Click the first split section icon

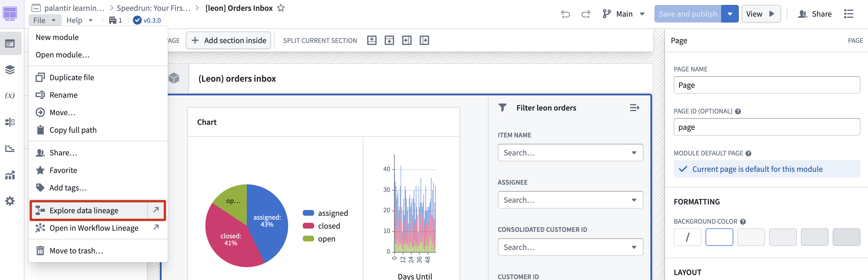pyautogui.click(x=372, y=41)
